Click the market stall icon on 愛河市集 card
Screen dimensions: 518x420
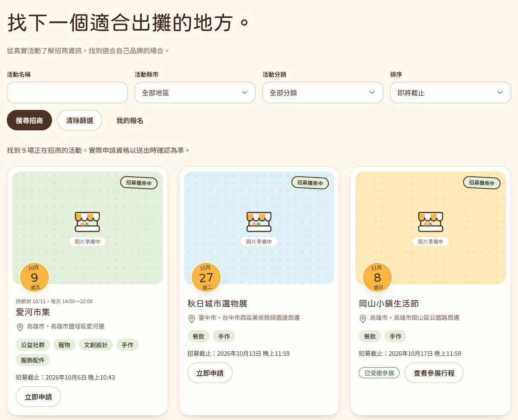(x=87, y=222)
